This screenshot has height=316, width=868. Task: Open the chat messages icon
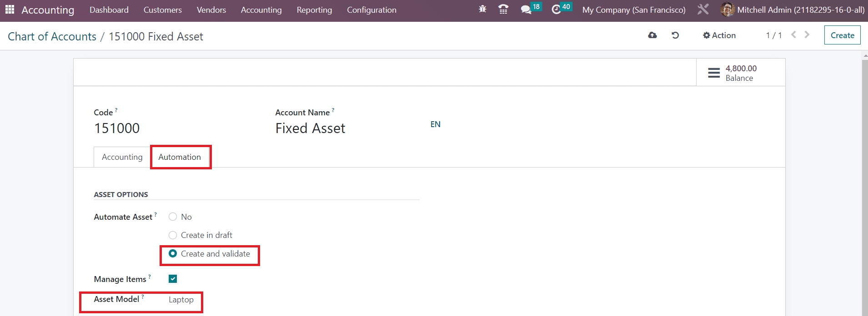(x=526, y=10)
